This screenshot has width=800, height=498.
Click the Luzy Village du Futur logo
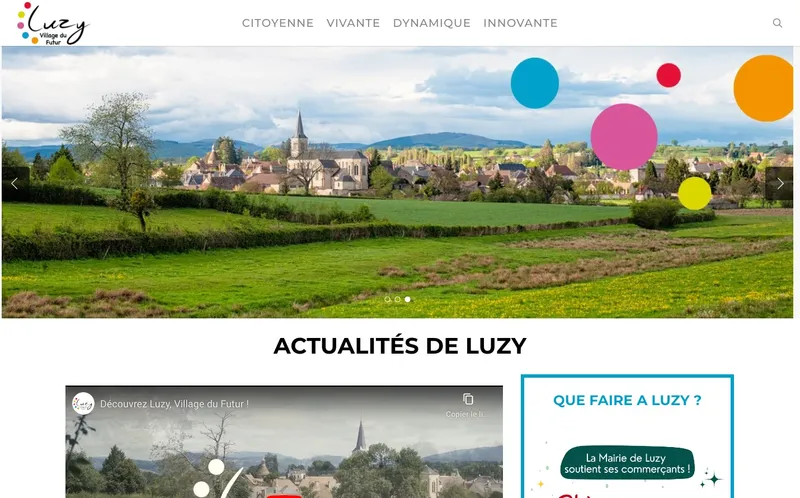(x=53, y=23)
